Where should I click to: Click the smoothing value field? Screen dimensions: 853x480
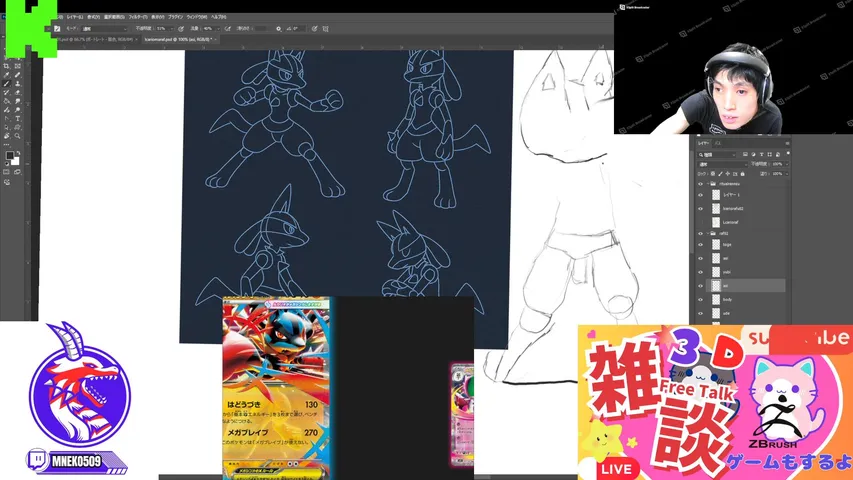(x=261, y=29)
